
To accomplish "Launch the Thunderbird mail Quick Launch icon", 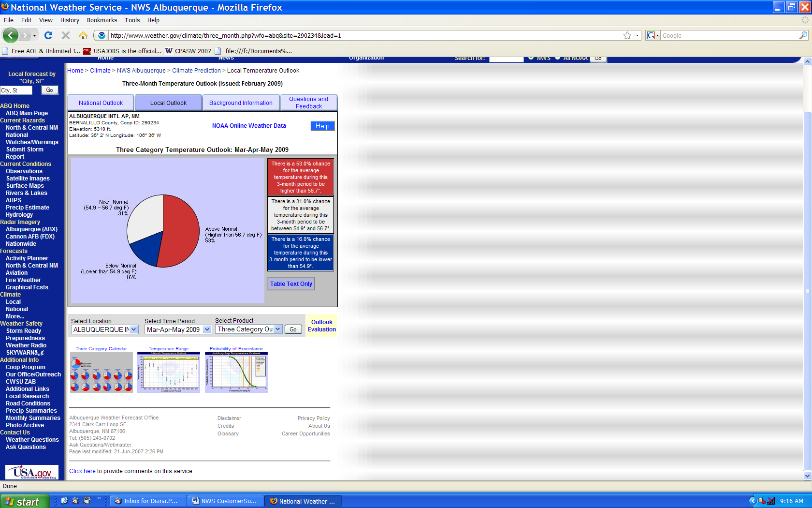I will pyautogui.click(x=75, y=501).
